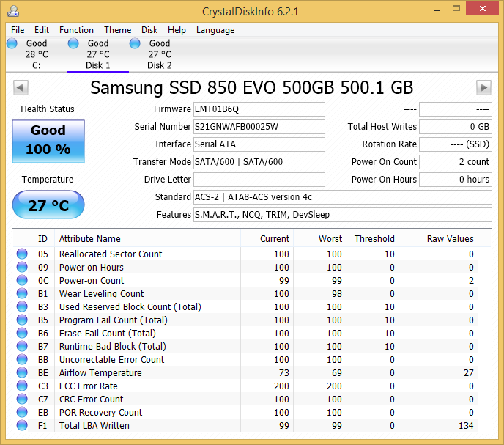Click the Firmware value field
504x445 pixels.
click(259, 109)
